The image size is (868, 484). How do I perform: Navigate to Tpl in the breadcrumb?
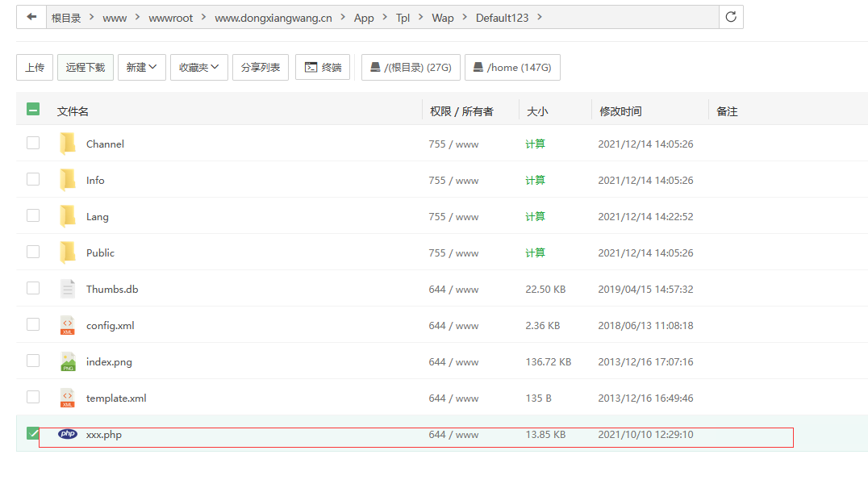pyautogui.click(x=403, y=18)
